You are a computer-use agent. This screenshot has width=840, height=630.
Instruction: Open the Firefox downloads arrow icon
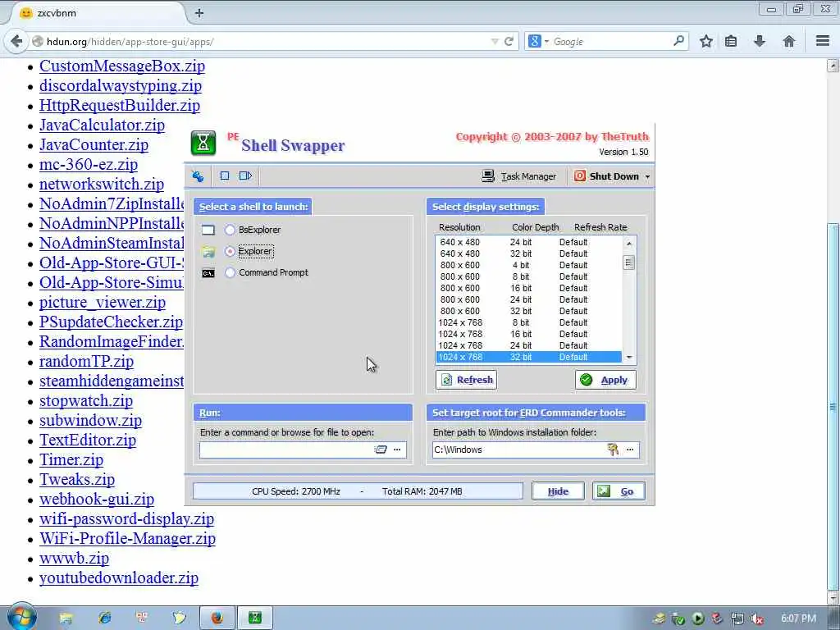[759, 41]
